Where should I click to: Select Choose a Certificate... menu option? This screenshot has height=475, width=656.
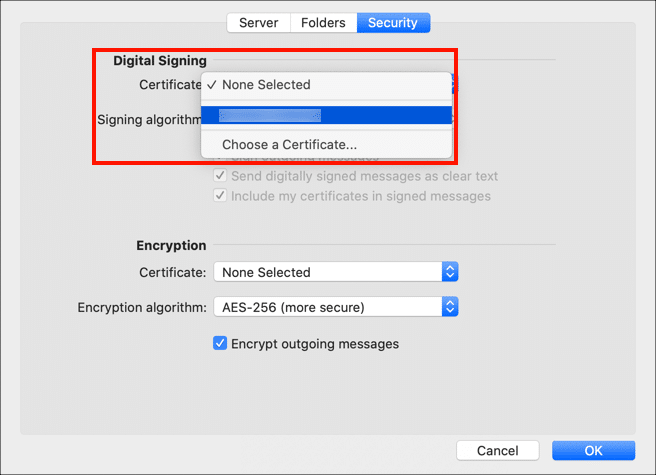pyautogui.click(x=289, y=145)
